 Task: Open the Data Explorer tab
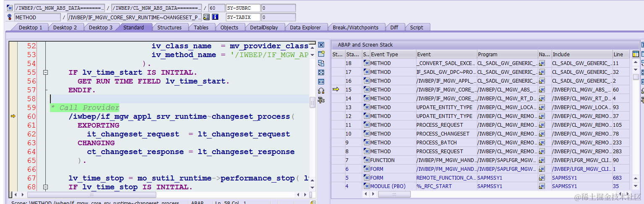coord(305,27)
